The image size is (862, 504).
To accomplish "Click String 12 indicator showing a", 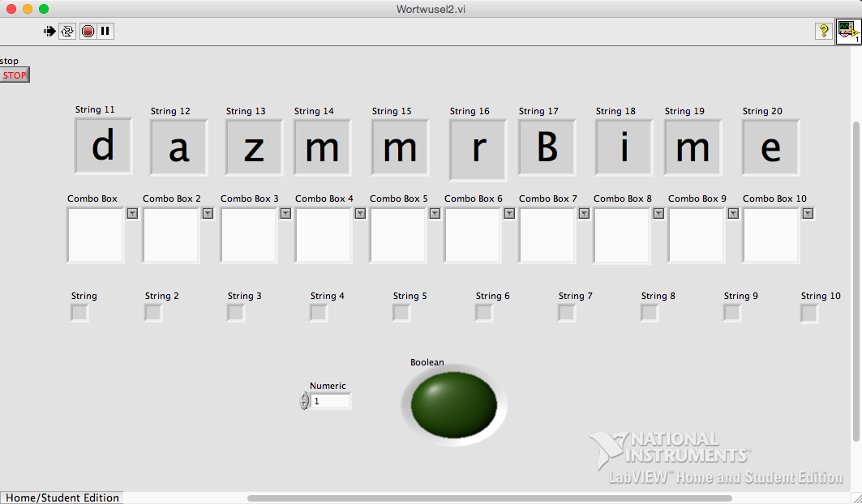I will click(178, 147).
